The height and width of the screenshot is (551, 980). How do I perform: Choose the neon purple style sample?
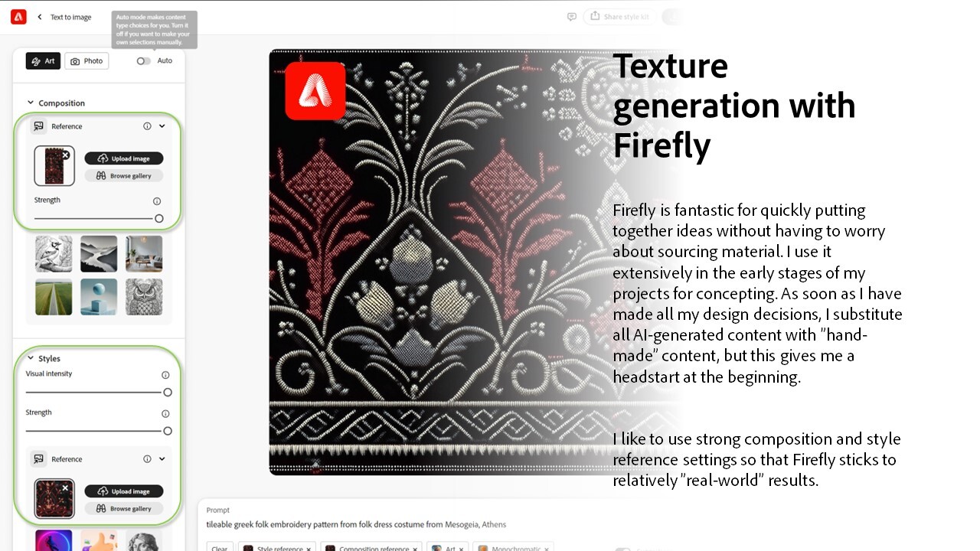click(x=54, y=540)
